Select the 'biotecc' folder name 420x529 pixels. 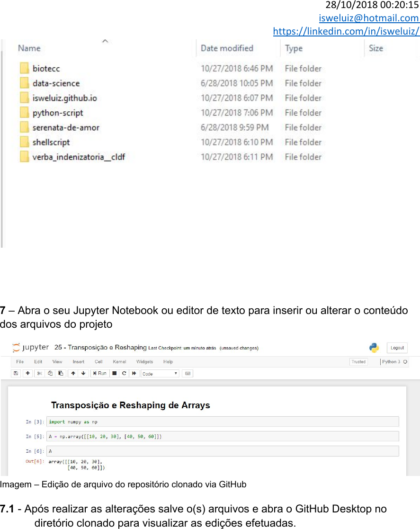46,69
